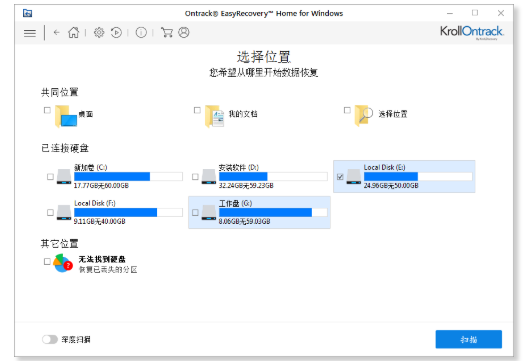
Task: Click the G: drive usage bar
Action: pyautogui.click(x=273, y=212)
